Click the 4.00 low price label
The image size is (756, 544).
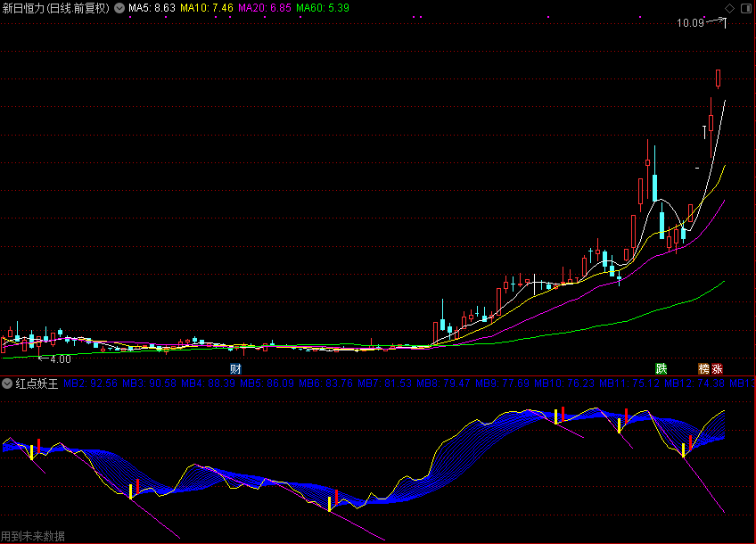(x=61, y=359)
